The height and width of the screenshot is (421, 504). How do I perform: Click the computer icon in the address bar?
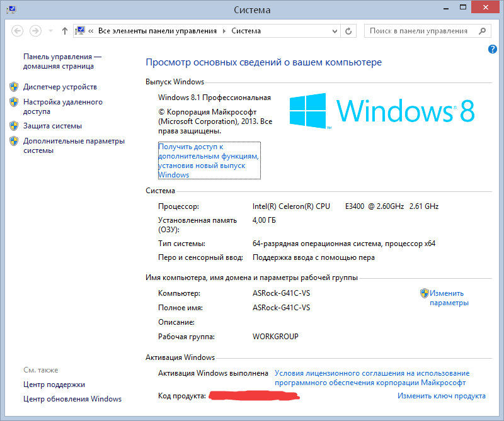click(80, 31)
